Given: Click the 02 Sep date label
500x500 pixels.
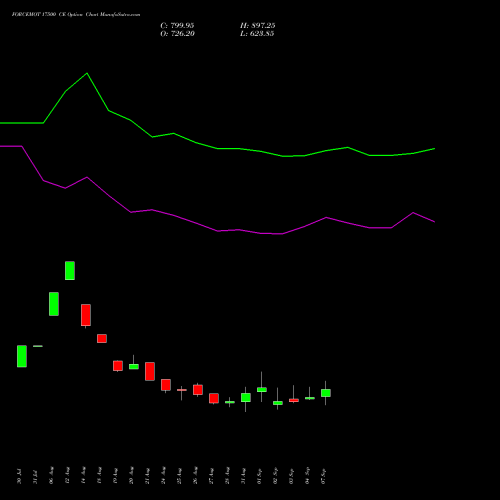Looking at the screenshot, I should click(x=275, y=476).
